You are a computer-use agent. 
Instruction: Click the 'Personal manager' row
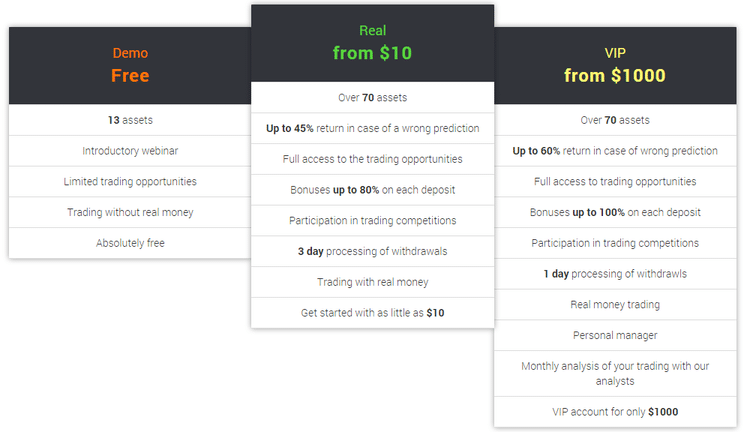tap(615, 335)
